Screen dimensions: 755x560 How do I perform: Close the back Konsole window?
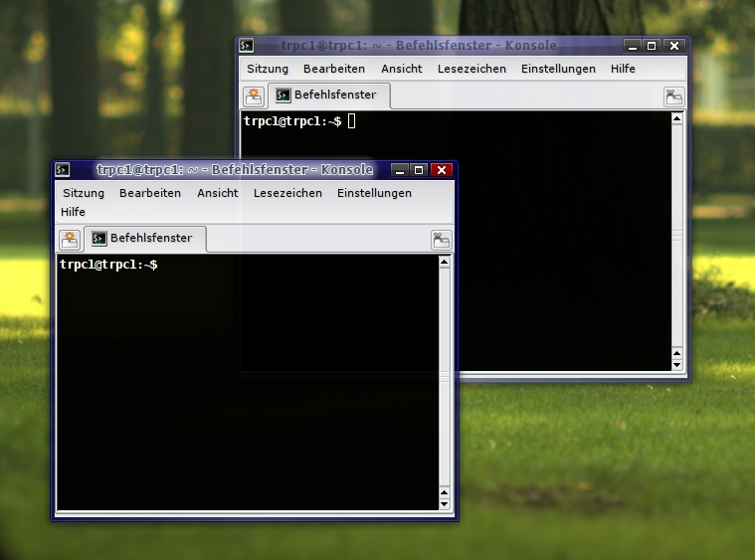click(674, 46)
